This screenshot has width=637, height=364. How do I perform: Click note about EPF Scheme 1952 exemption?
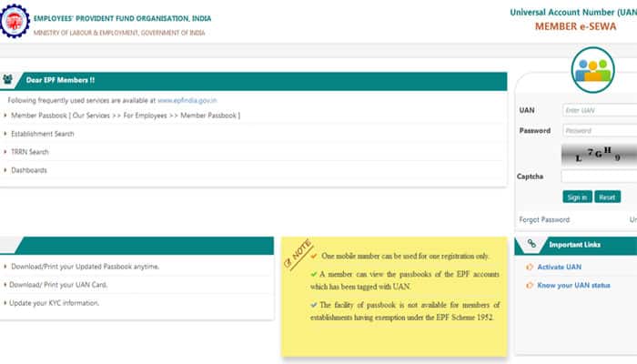(x=405, y=311)
